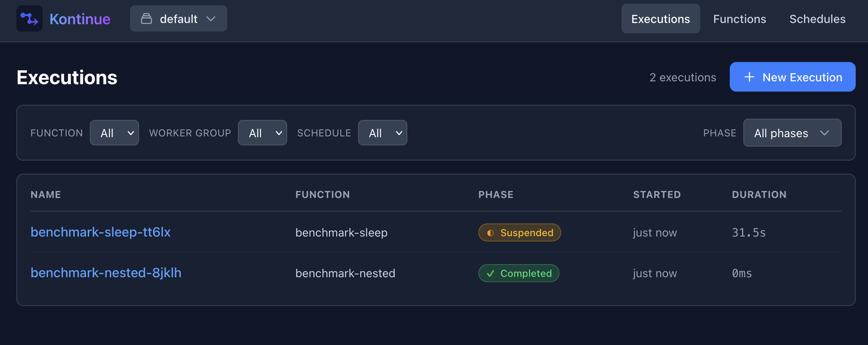Screen dimensions: 868x345
Task: Go to the Functions tab
Action: pyautogui.click(x=740, y=19)
